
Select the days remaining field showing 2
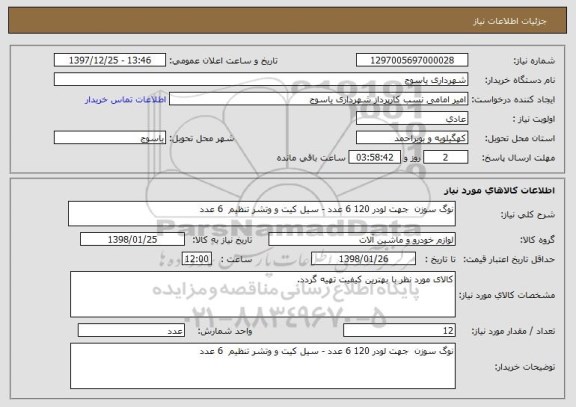pyautogui.click(x=446, y=157)
